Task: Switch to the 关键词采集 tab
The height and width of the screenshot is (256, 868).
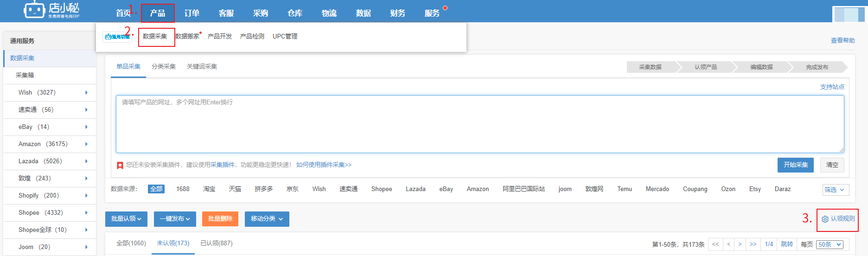Action: pos(202,67)
